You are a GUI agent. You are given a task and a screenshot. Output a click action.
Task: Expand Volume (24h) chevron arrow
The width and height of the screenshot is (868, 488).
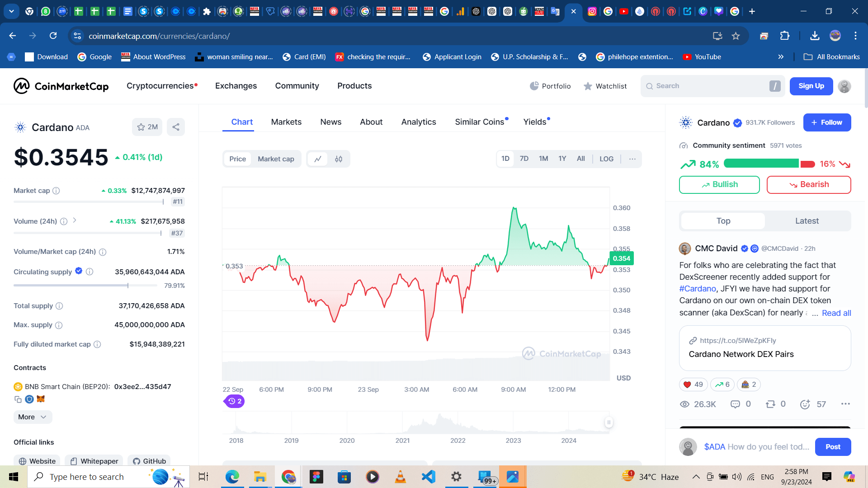75,221
